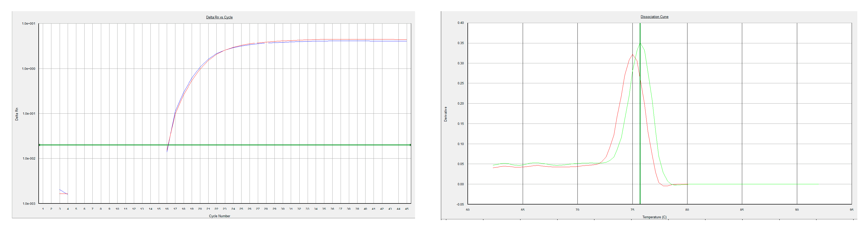868x232 pixels.
Task: Select the '90' temperature axis tick
Action: point(797,210)
